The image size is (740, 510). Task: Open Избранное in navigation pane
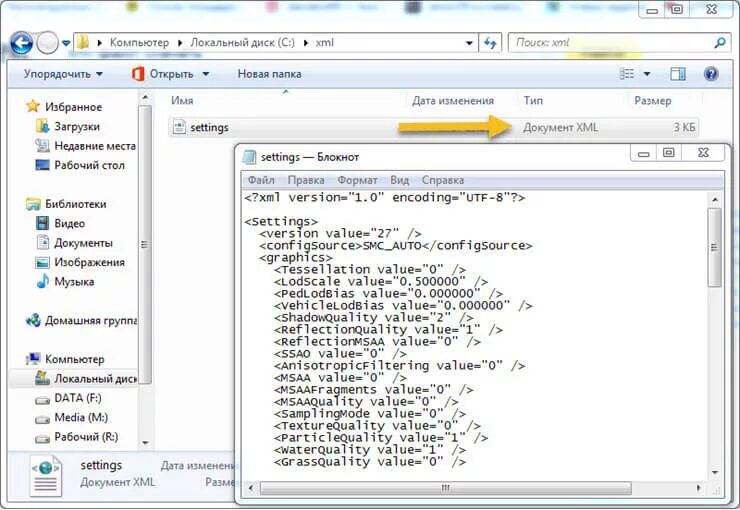pyautogui.click(x=74, y=107)
